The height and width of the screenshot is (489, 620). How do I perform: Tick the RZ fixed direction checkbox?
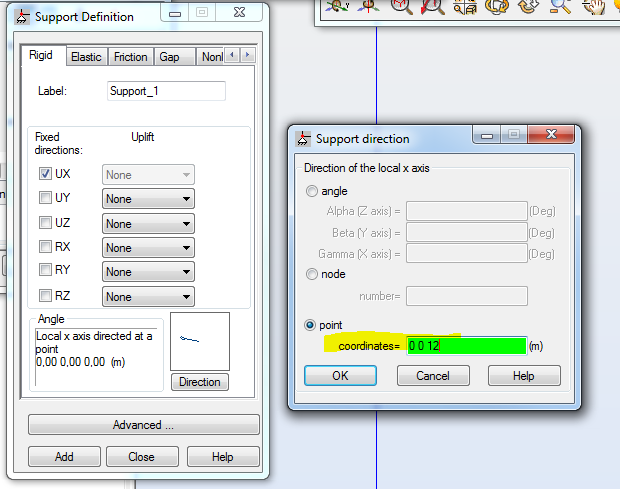tap(45, 295)
